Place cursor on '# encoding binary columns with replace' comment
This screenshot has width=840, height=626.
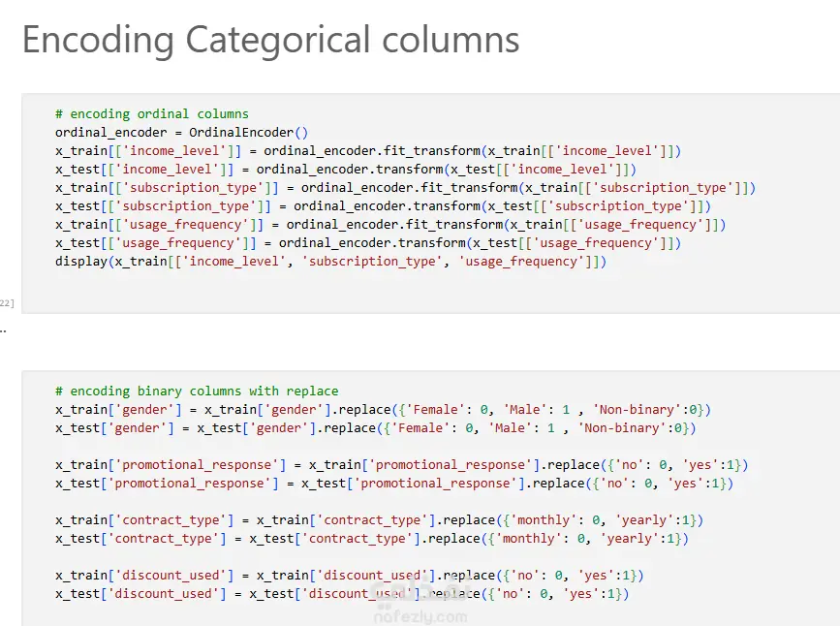pos(197,391)
